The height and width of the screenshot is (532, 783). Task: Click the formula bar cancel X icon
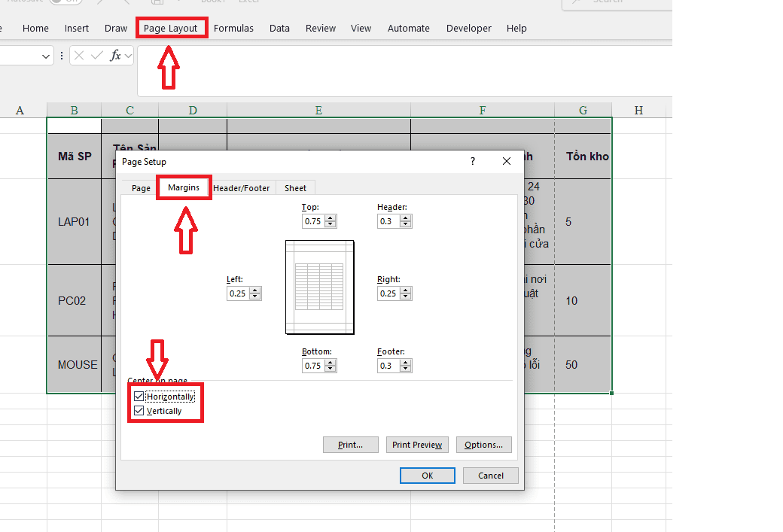79,56
